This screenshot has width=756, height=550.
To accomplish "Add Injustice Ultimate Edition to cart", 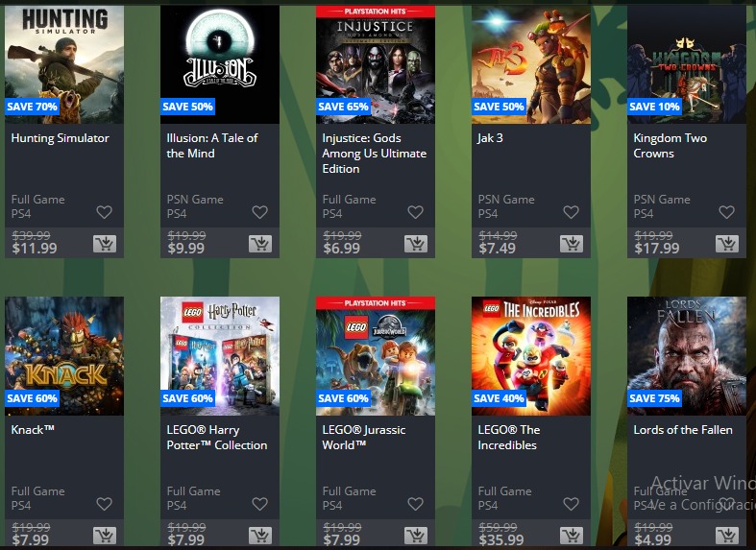I will 416,244.
